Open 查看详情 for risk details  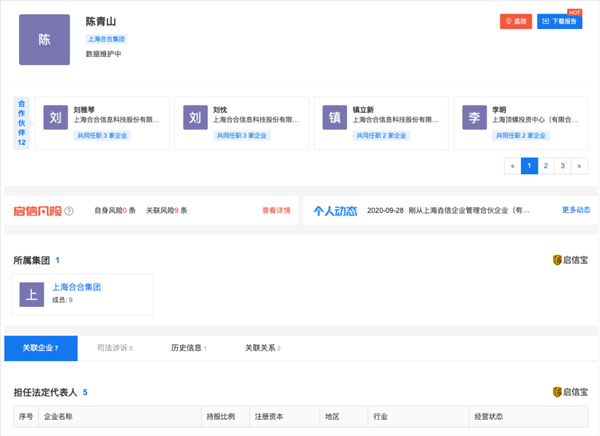(x=276, y=210)
